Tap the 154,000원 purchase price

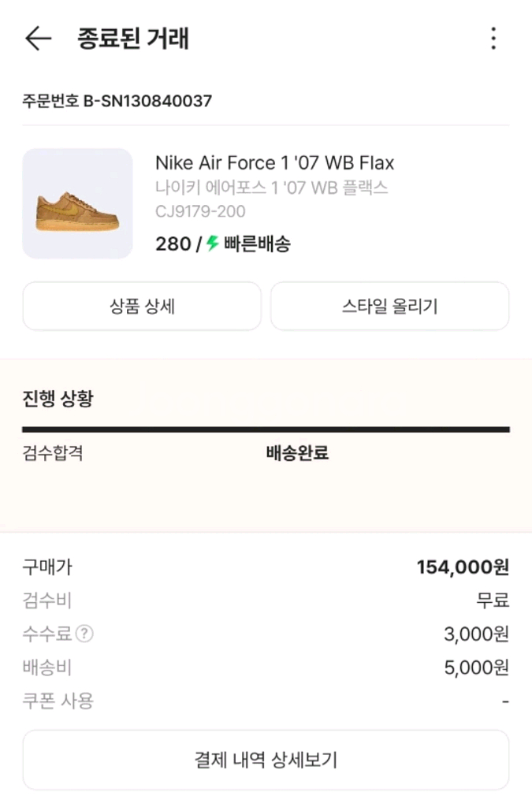click(x=463, y=567)
